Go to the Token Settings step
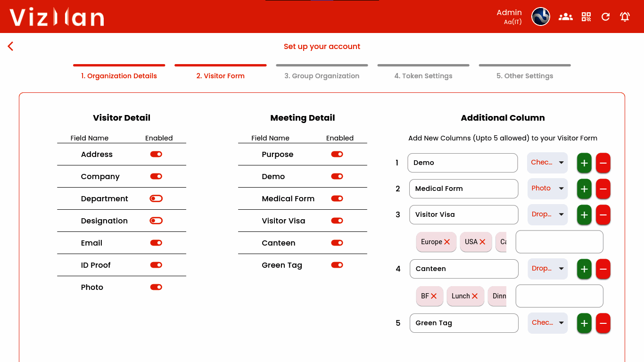Viewport: 644px width, 362px height. (423, 75)
